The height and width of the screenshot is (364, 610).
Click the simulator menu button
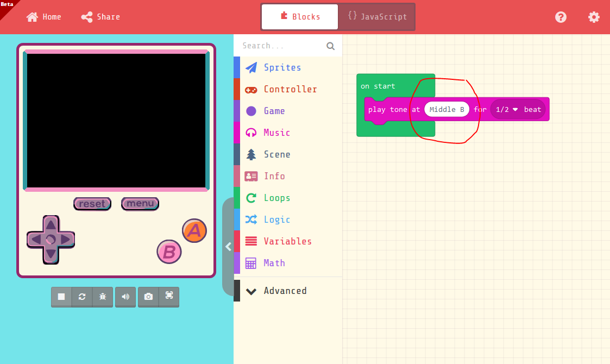[140, 204]
